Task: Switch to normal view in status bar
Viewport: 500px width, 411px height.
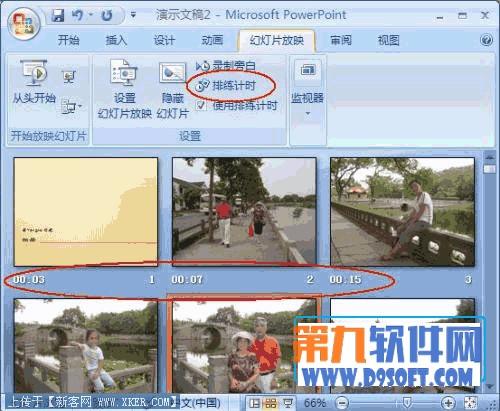Action: 255,403
